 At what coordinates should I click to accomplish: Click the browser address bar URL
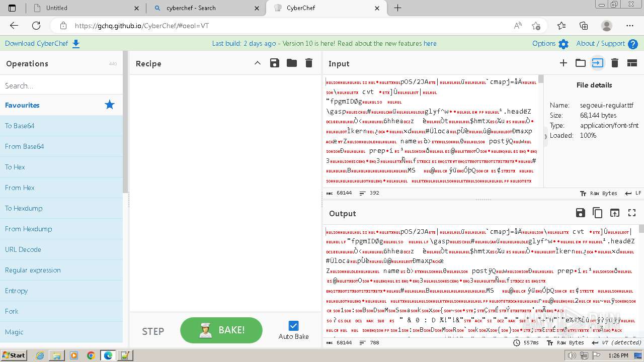142,26
